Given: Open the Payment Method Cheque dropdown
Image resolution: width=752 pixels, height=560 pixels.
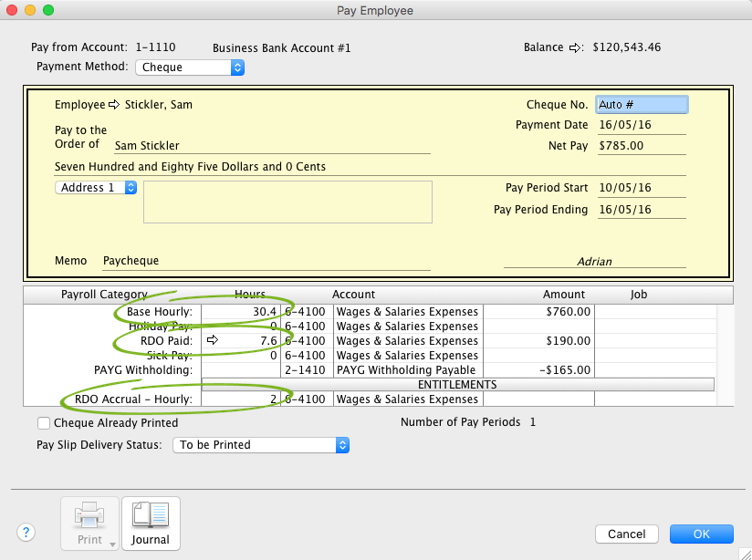Looking at the screenshot, I should [x=190, y=67].
